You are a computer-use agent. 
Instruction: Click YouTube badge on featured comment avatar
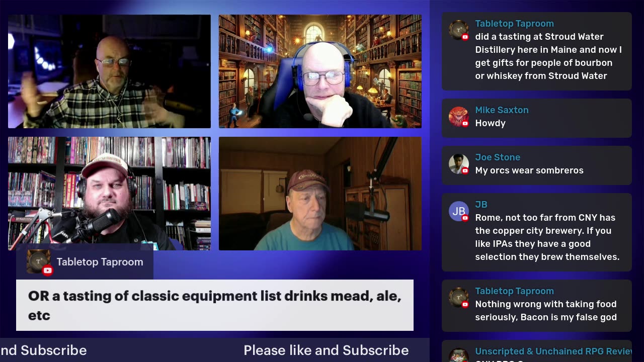tap(47, 270)
